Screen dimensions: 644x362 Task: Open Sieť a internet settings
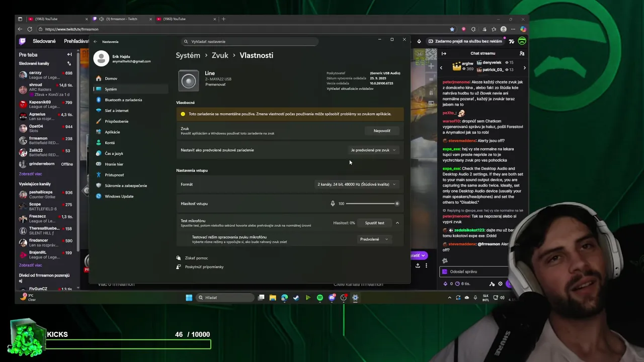(130, 111)
